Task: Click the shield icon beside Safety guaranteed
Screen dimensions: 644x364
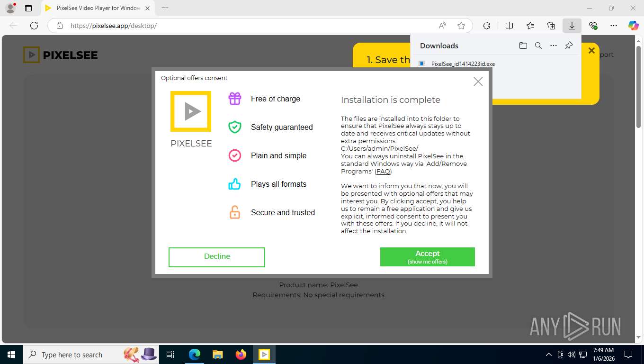Action: click(x=235, y=127)
